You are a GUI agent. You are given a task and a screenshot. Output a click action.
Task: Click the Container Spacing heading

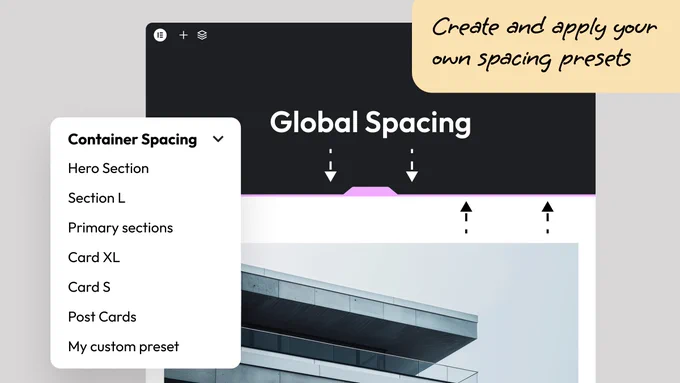(133, 139)
